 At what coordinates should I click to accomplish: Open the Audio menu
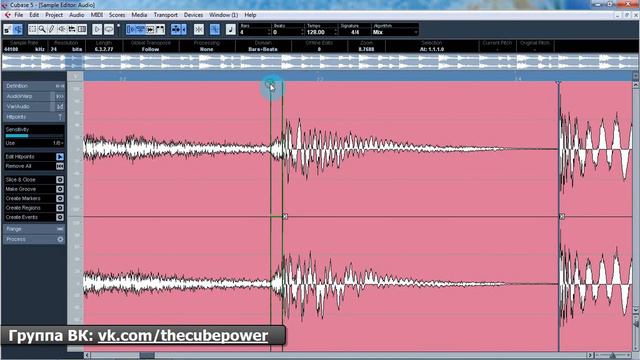pos(76,15)
